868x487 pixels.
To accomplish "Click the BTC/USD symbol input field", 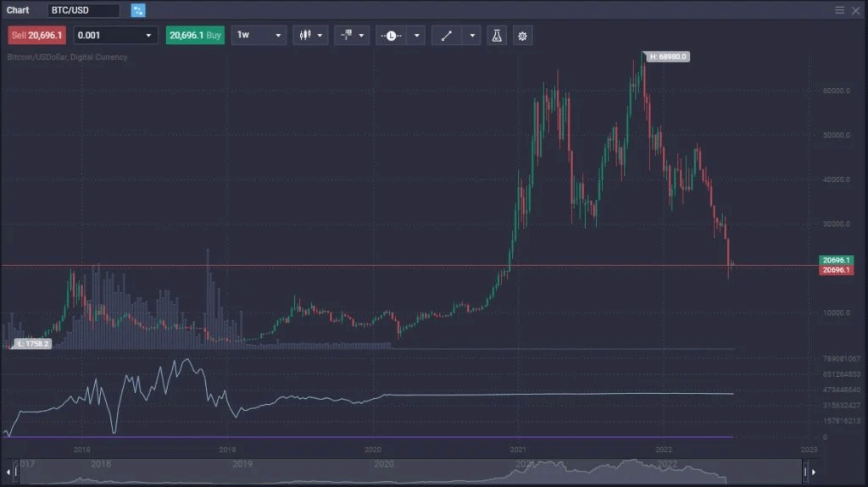I will [x=84, y=10].
